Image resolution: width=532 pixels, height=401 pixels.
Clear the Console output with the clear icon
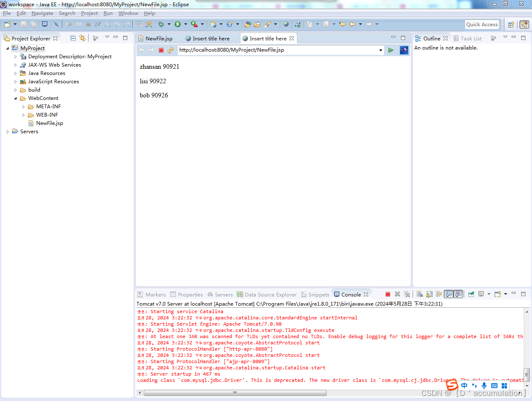[420, 294]
